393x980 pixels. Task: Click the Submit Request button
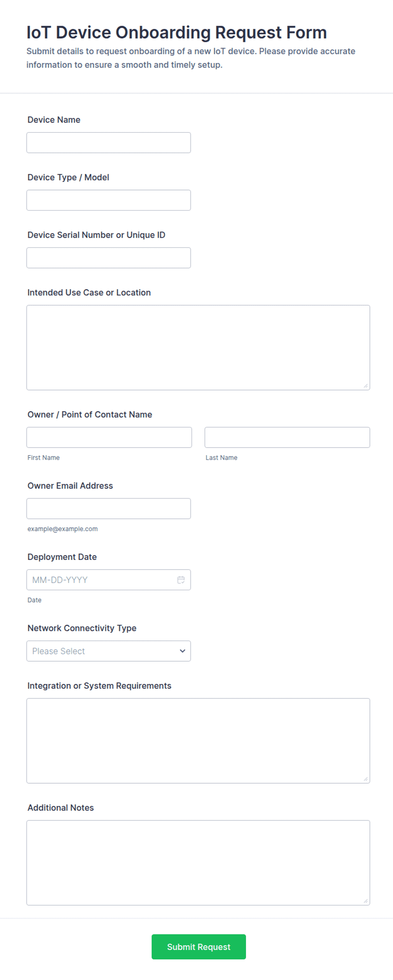[199, 947]
